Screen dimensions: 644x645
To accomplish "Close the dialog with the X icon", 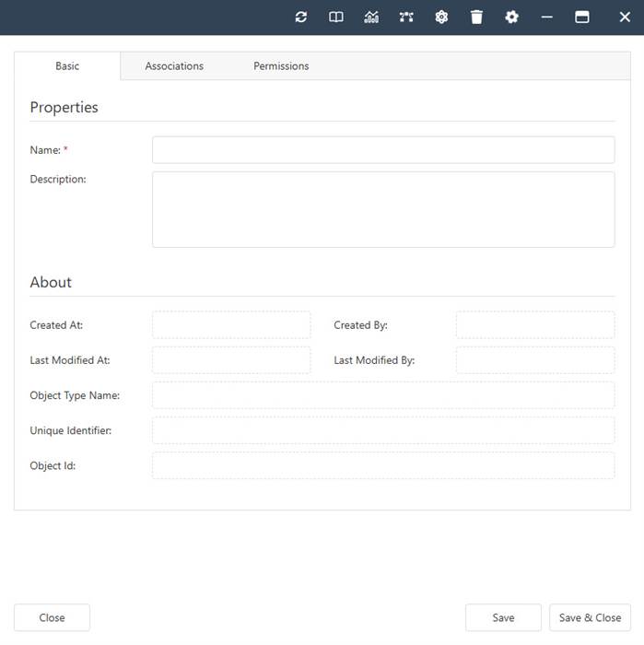I will point(625,17).
